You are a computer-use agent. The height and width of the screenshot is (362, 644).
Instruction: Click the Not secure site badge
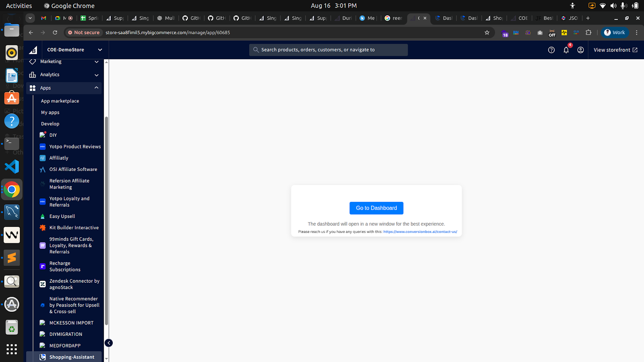coord(84,33)
